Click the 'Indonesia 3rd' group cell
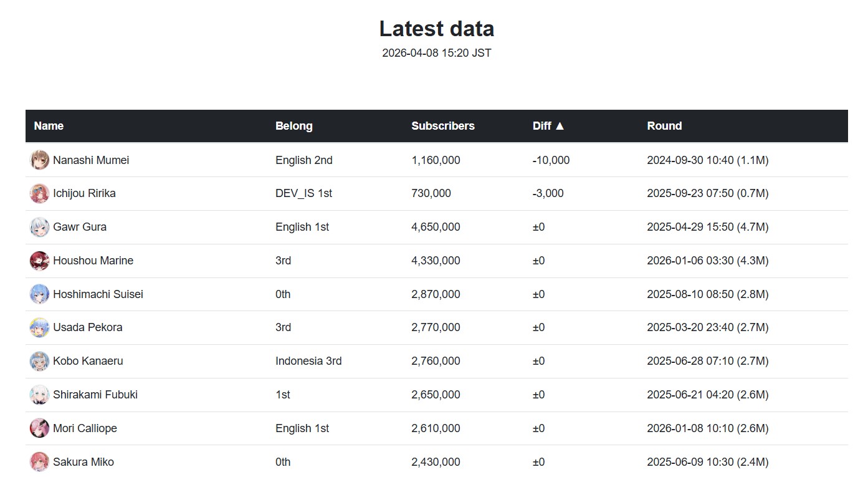 coord(308,361)
